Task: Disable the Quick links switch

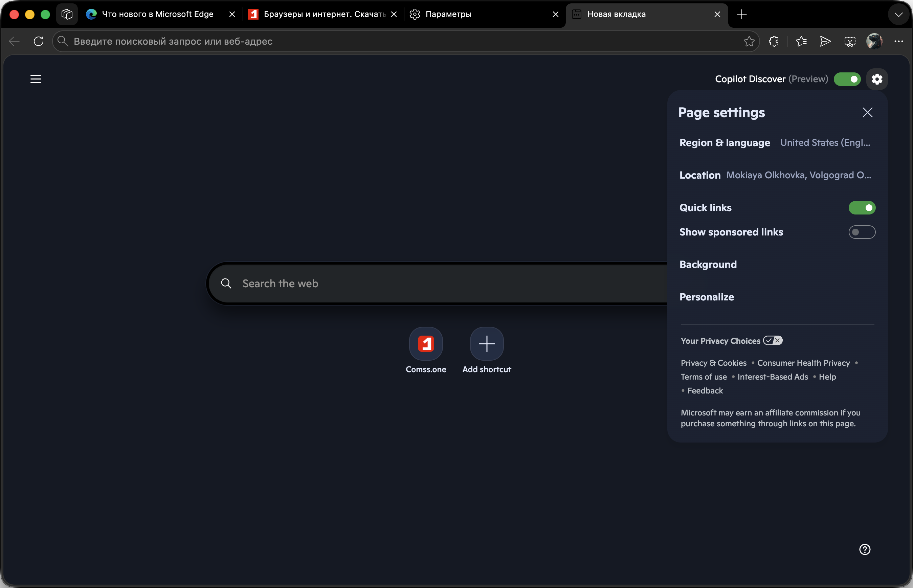Action: pos(862,208)
